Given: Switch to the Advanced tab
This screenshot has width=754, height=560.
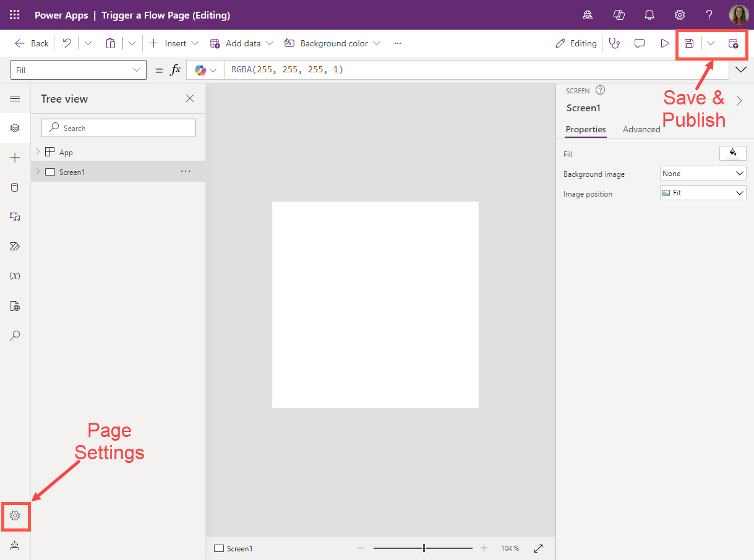Looking at the screenshot, I should tap(641, 129).
